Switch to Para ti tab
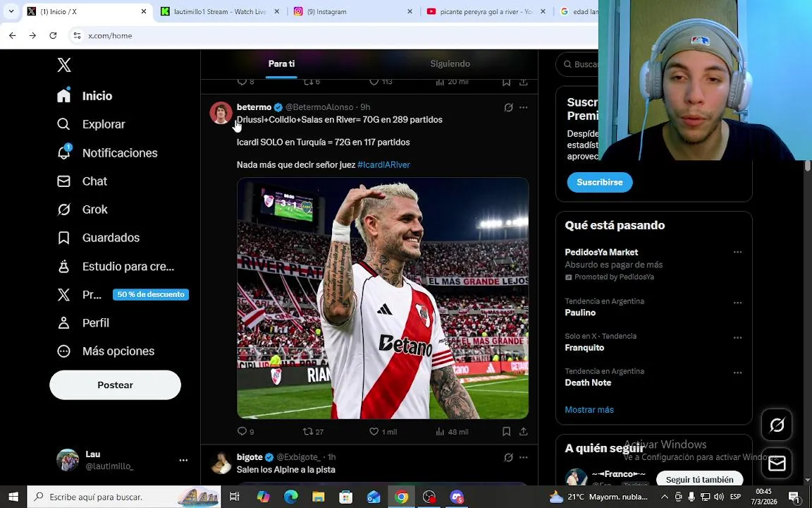 click(x=281, y=64)
